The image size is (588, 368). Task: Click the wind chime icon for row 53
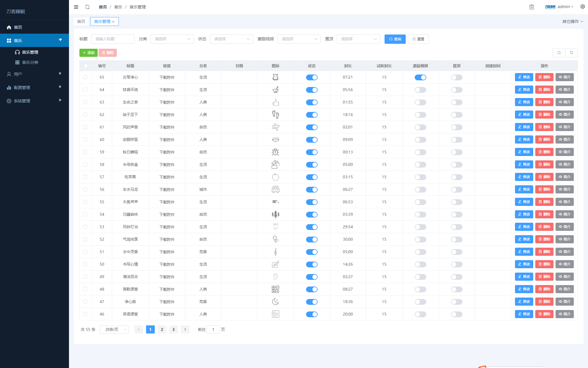276,226
